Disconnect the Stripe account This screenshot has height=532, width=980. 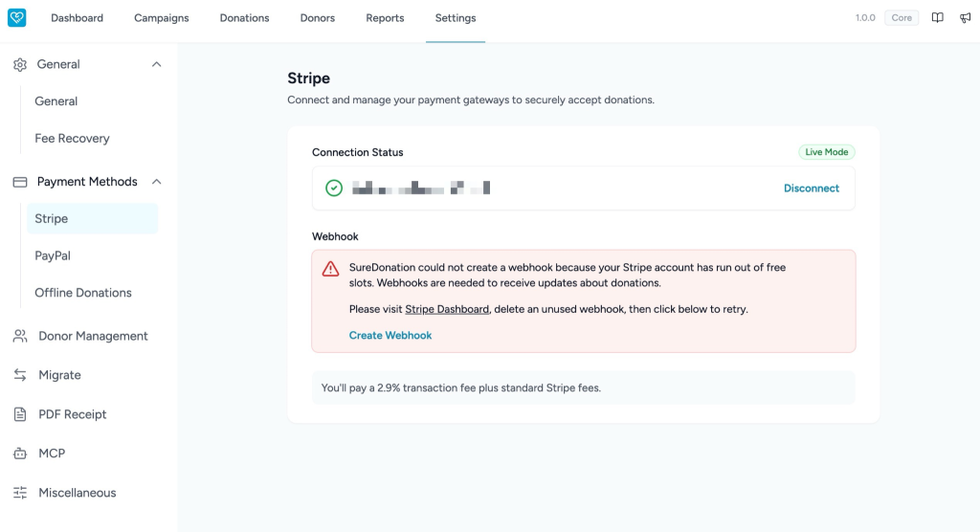point(812,188)
